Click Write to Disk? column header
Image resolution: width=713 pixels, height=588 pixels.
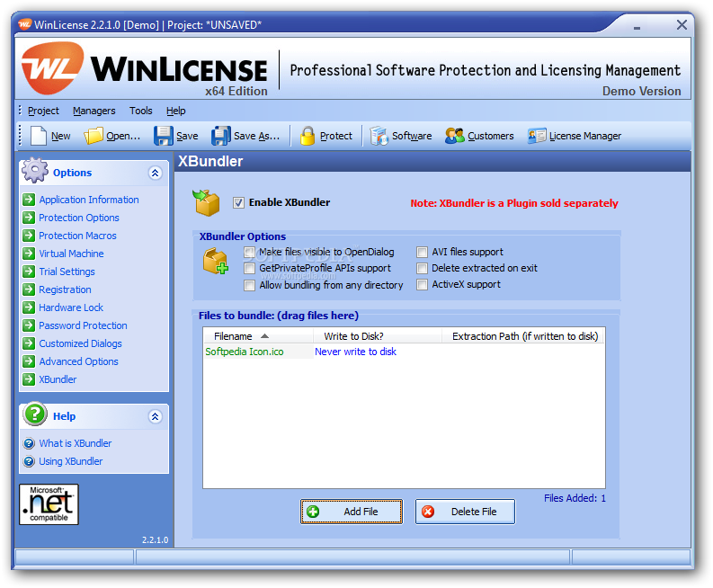378,336
